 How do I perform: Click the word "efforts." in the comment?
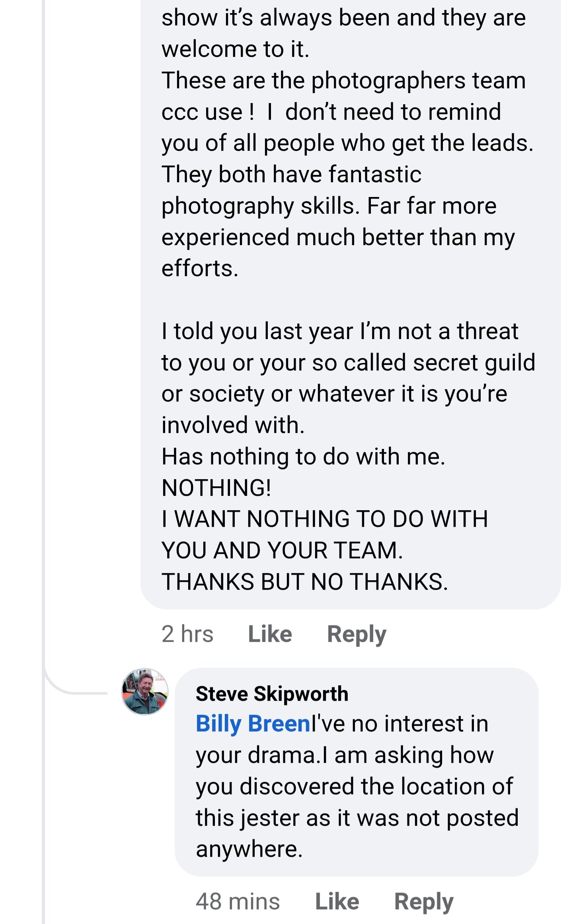[x=200, y=268]
